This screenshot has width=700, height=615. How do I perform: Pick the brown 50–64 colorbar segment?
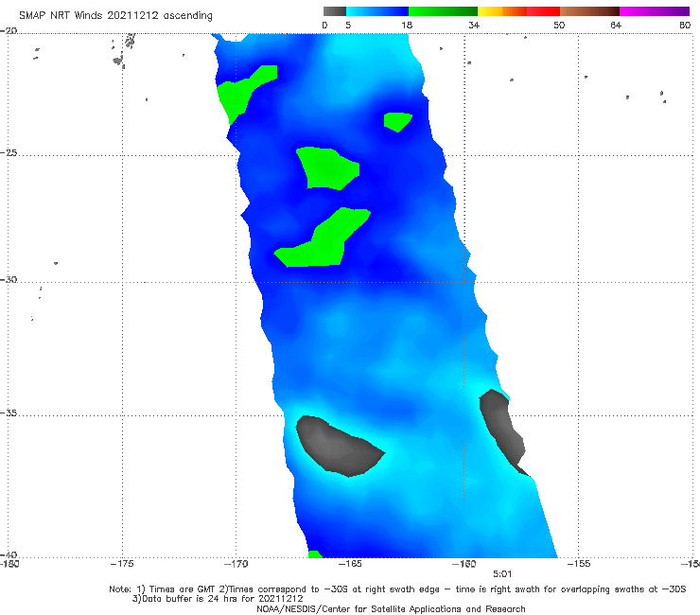coord(589,11)
